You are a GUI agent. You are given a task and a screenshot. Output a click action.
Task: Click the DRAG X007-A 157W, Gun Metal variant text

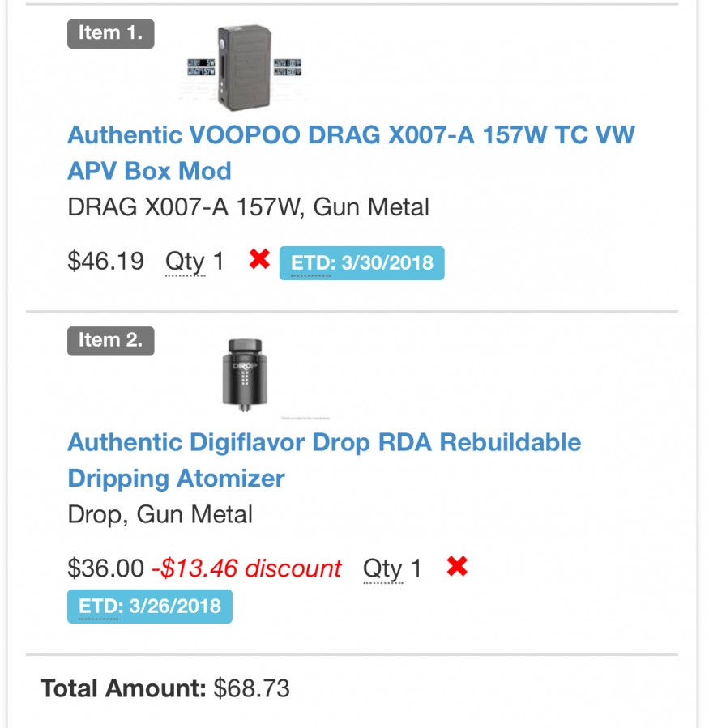(x=248, y=207)
